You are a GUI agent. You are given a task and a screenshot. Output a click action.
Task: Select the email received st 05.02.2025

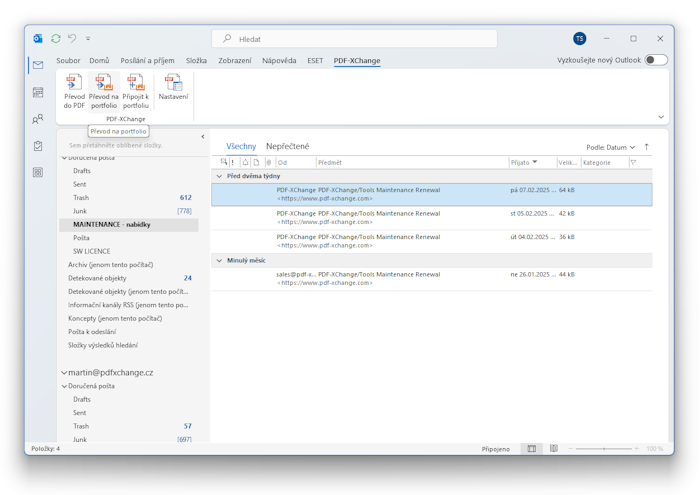pyautogui.click(x=432, y=218)
